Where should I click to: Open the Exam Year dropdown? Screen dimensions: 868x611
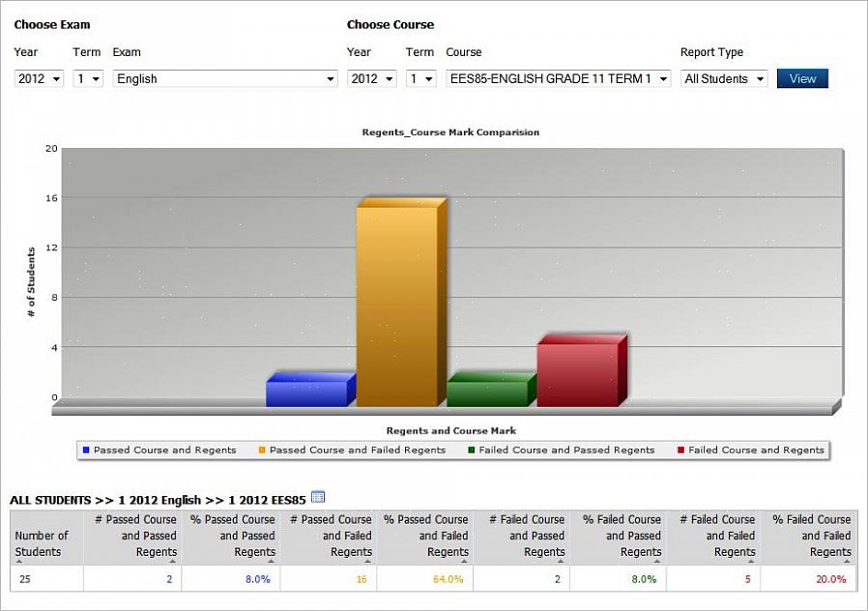coord(39,79)
